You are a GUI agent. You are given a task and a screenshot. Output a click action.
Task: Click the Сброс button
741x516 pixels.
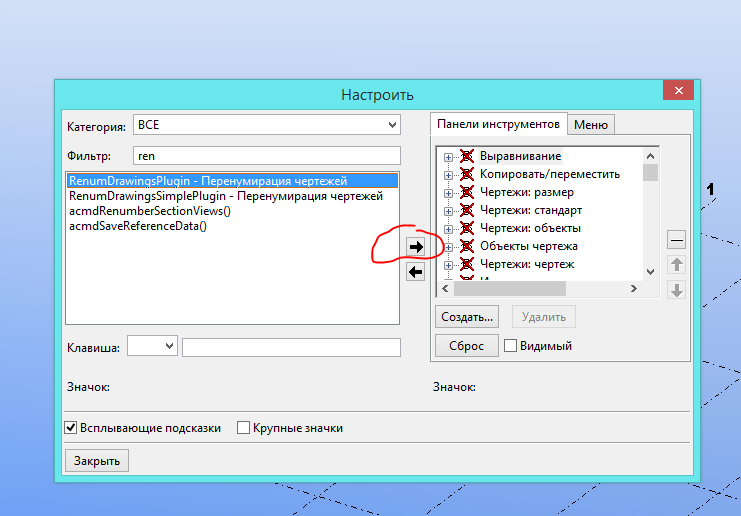tap(467, 346)
